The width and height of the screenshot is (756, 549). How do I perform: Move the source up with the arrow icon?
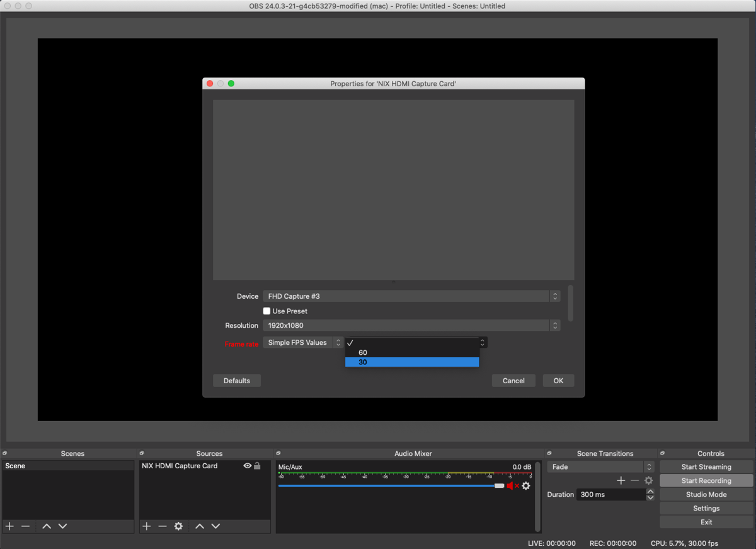click(200, 526)
